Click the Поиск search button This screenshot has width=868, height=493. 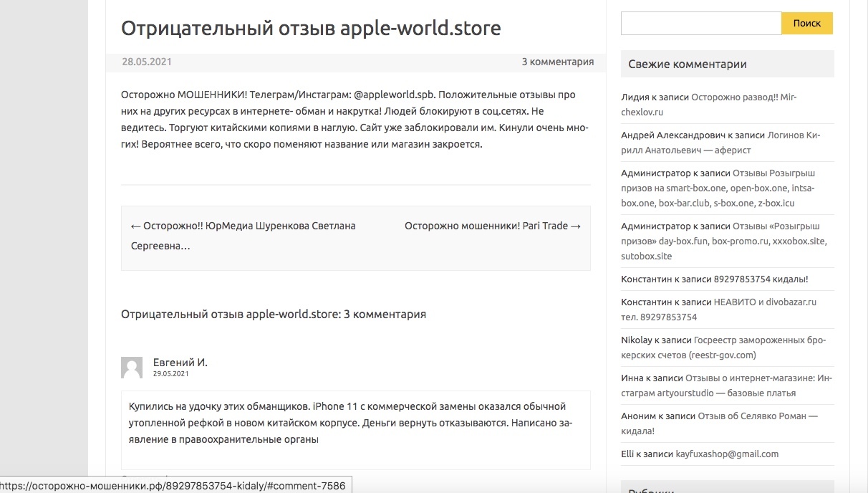point(807,24)
